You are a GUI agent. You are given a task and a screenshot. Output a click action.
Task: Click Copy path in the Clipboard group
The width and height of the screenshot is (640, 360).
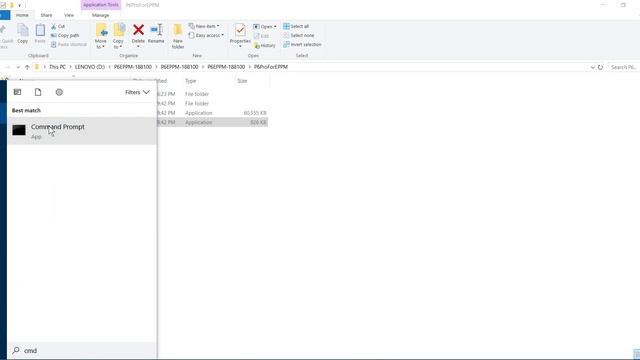[65, 36]
